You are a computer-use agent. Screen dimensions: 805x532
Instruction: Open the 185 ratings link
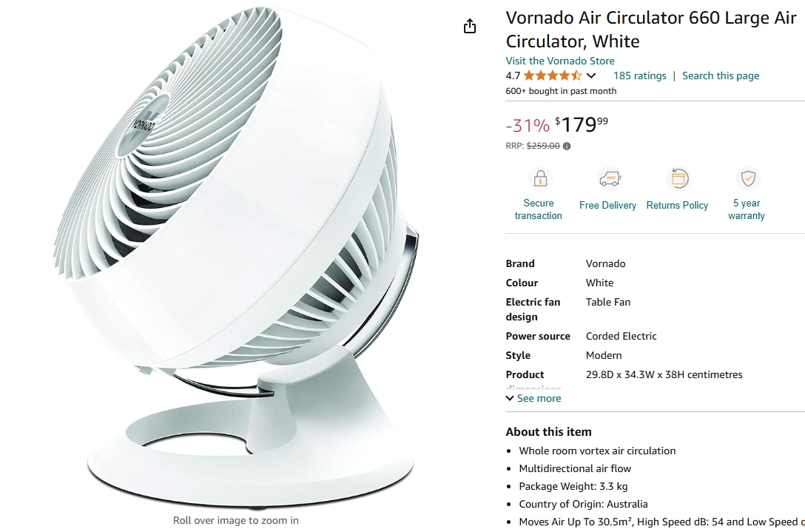click(x=640, y=76)
